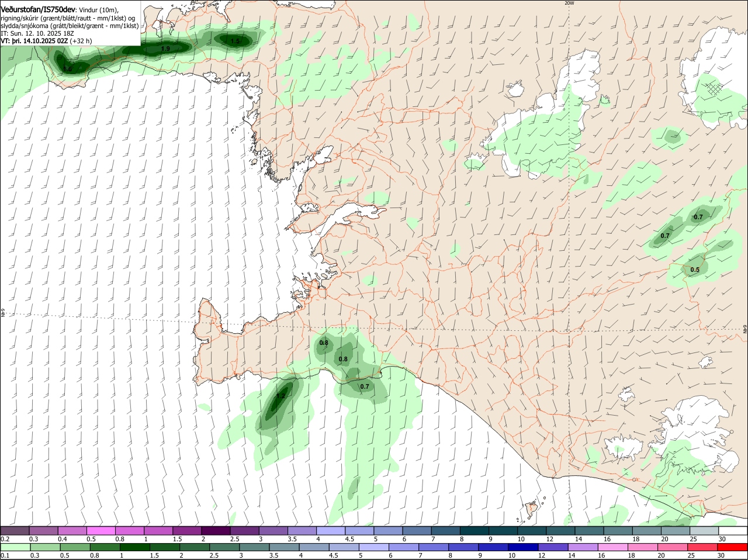Click the 0.5 precipitation value on the map
The height and width of the screenshot is (560, 748).
pos(695,269)
